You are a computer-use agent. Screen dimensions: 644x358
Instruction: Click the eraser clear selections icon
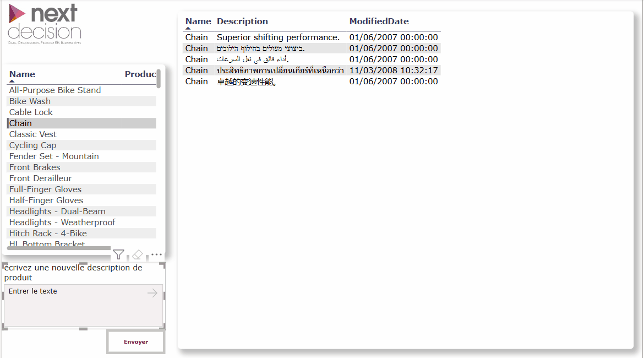[x=138, y=254]
